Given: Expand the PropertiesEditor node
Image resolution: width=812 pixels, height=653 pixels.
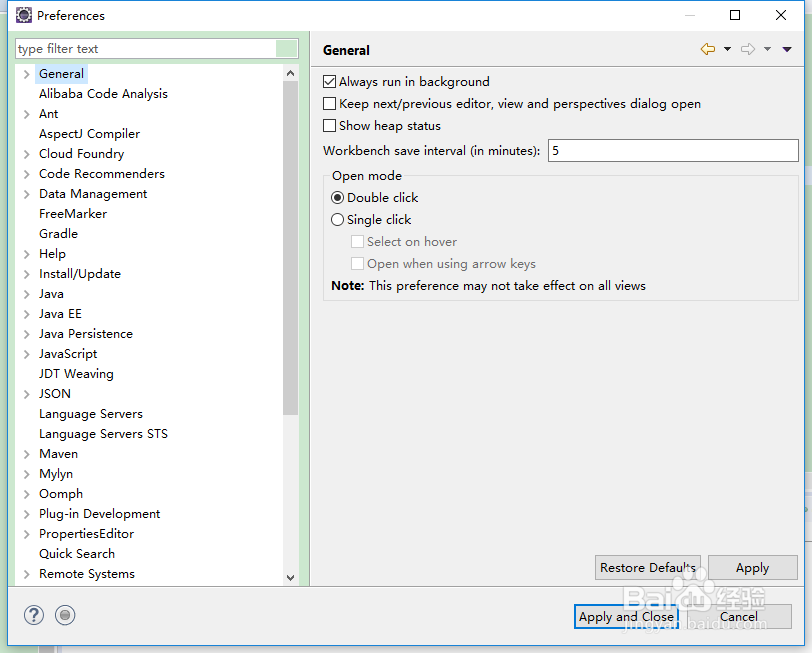Looking at the screenshot, I should (x=26, y=534).
